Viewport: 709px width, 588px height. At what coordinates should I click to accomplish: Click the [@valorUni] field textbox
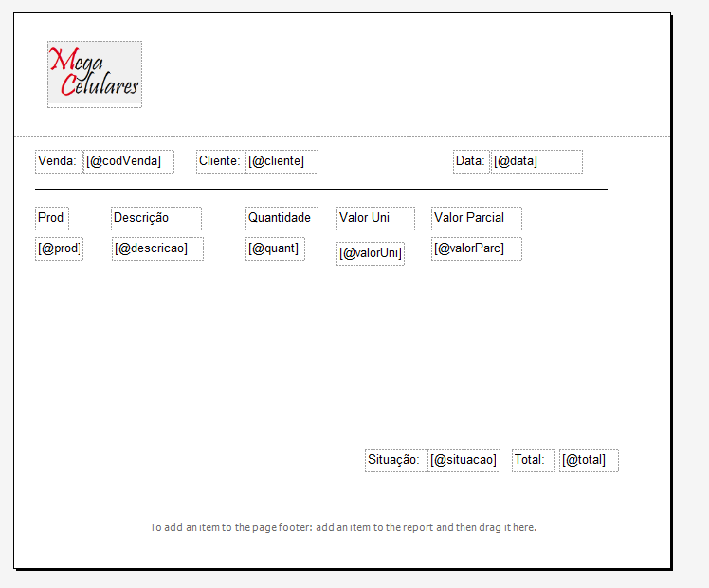(371, 253)
